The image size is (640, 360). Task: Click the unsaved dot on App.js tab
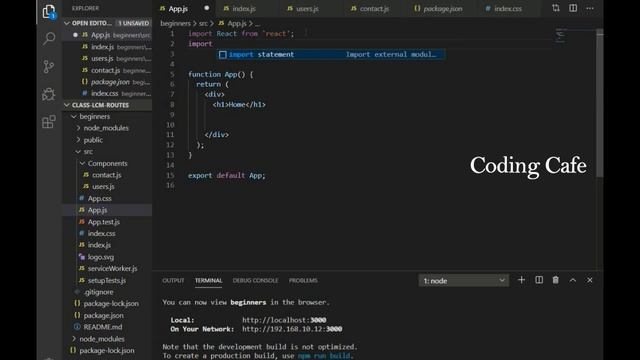click(x=207, y=8)
